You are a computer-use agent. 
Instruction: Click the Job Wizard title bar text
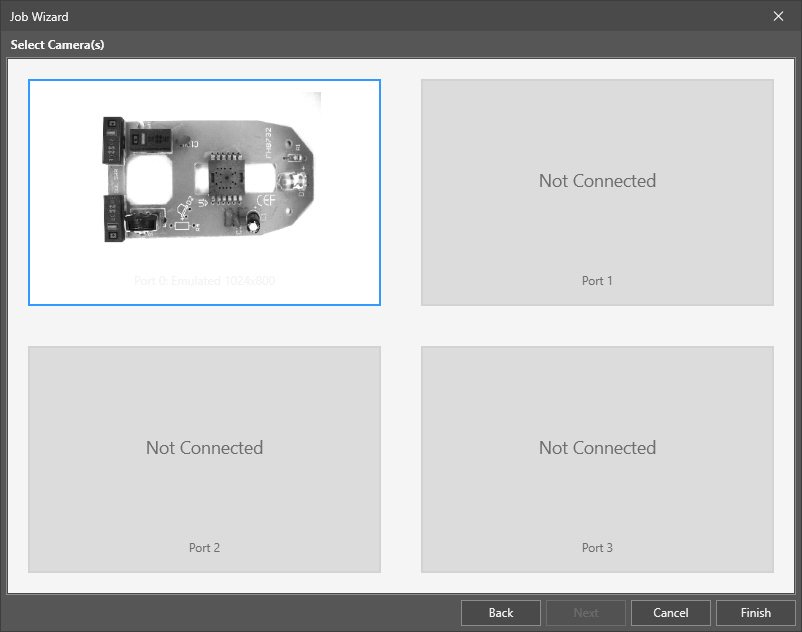(40, 17)
